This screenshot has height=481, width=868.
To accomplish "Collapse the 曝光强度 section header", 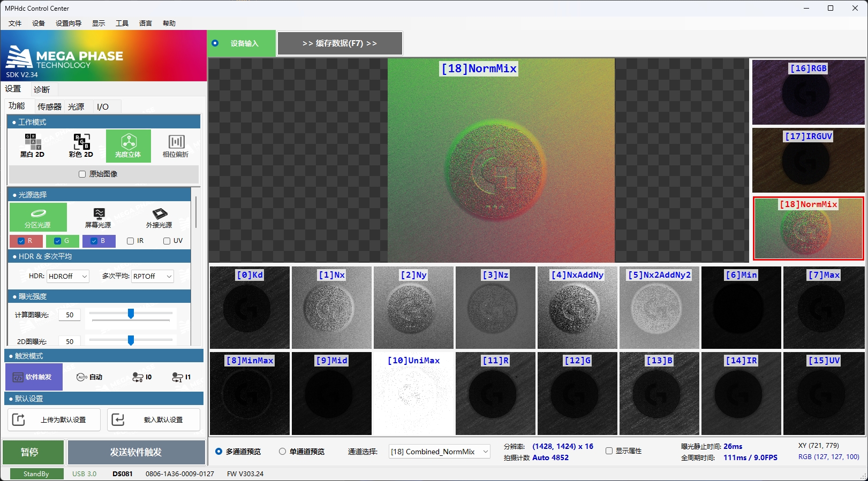I will (100, 296).
